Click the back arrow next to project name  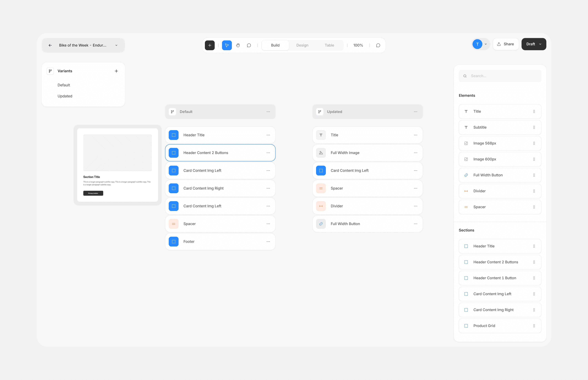point(50,45)
